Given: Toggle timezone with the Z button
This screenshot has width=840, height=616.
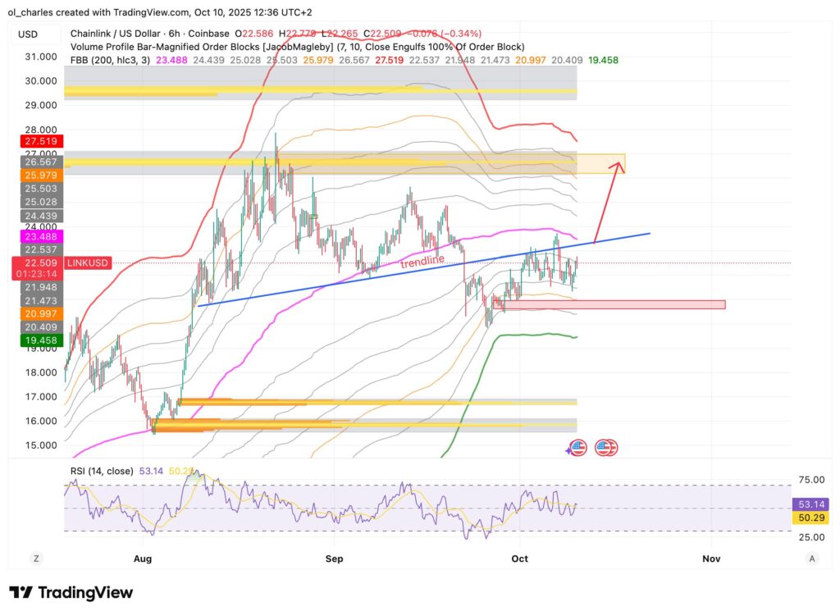Looking at the screenshot, I should coord(36,558).
